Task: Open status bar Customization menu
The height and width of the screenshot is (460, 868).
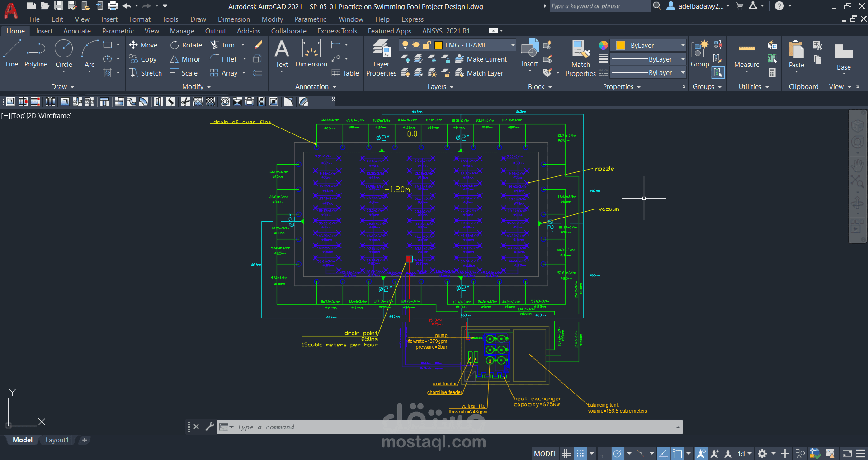Action: 861,454
